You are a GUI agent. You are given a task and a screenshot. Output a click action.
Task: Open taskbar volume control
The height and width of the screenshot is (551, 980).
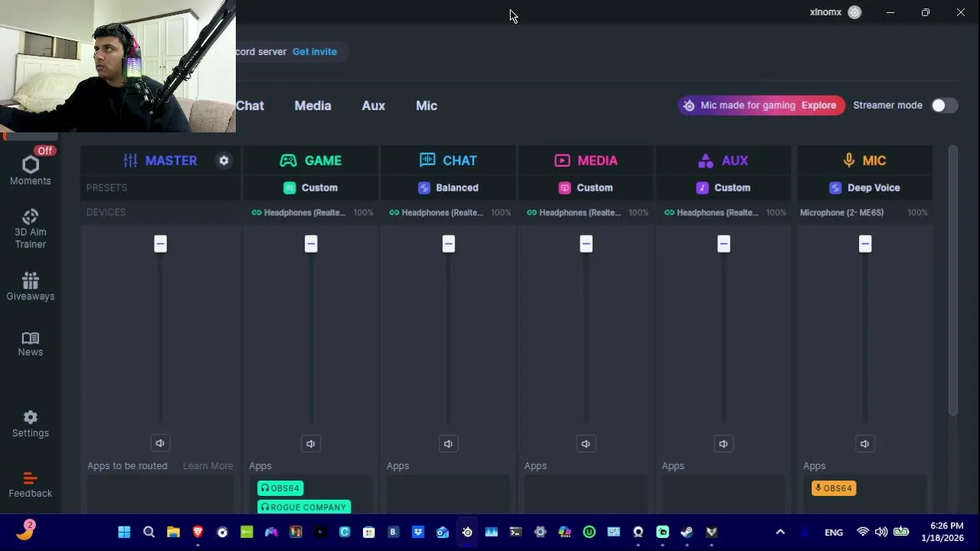[881, 532]
